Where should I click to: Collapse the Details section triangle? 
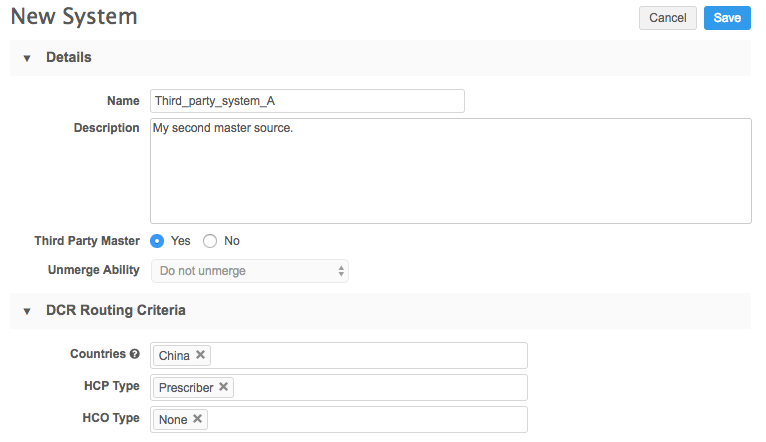[x=27, y=58]
